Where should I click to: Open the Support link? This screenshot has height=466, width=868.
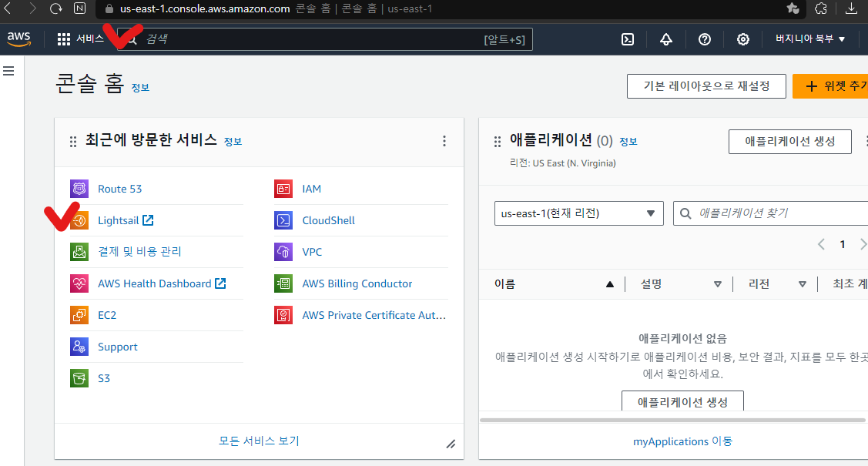(117, 347)
